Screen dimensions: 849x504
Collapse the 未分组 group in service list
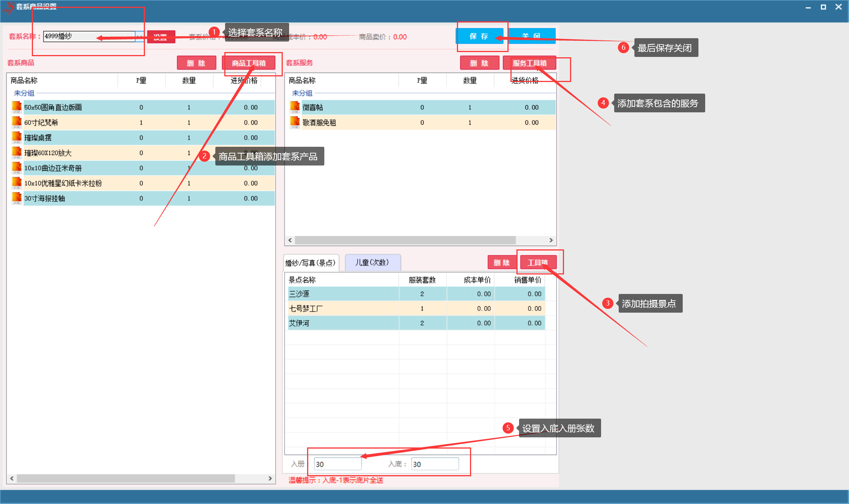pyautogui.click(x=302, y=93)
